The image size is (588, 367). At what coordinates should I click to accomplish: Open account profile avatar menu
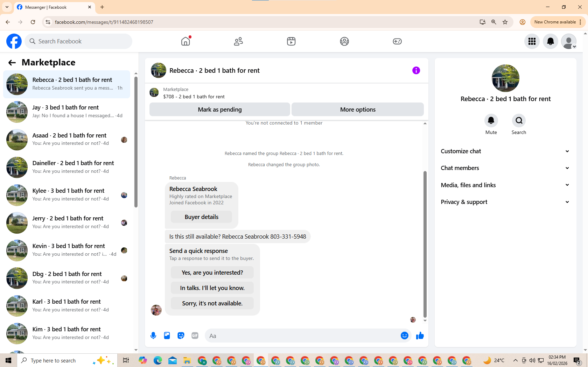pyautogui.click(x=569, y=41)
